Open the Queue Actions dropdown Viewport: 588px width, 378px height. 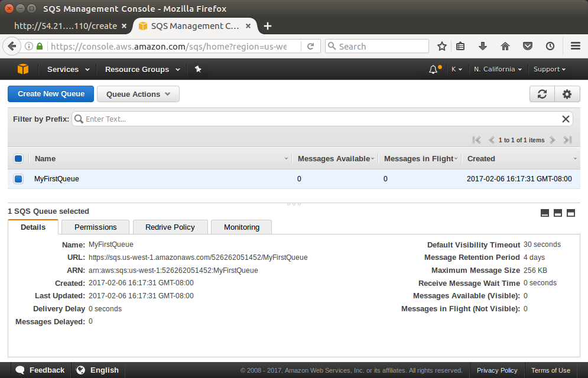pyautogui.click(x=138, y=94)
